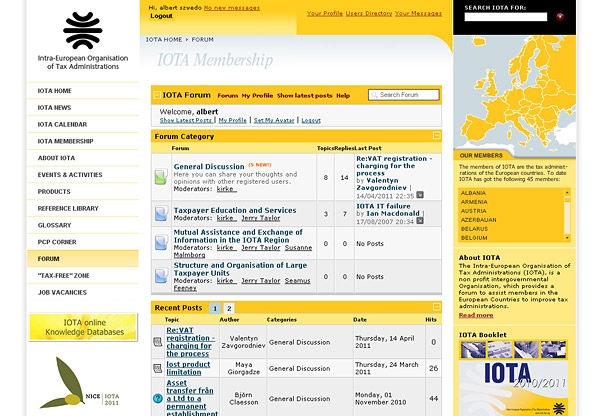The width and height of the screenshot is (604, 416).
Task: Click Read more under About IOTA
Action: pos(476,315)
